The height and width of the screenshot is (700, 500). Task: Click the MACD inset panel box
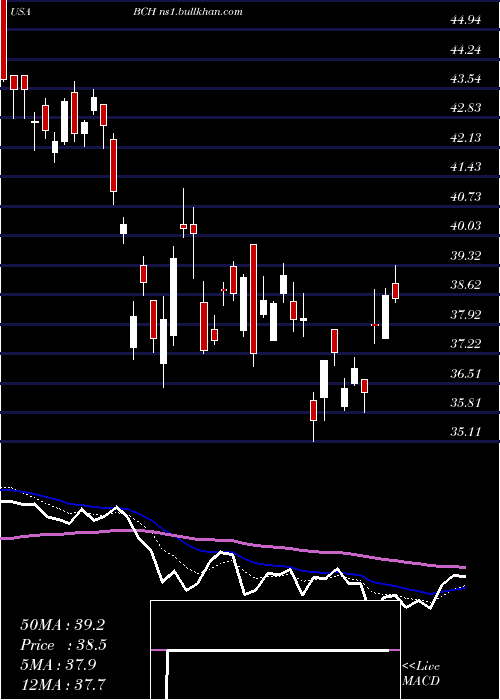[275, 650]
